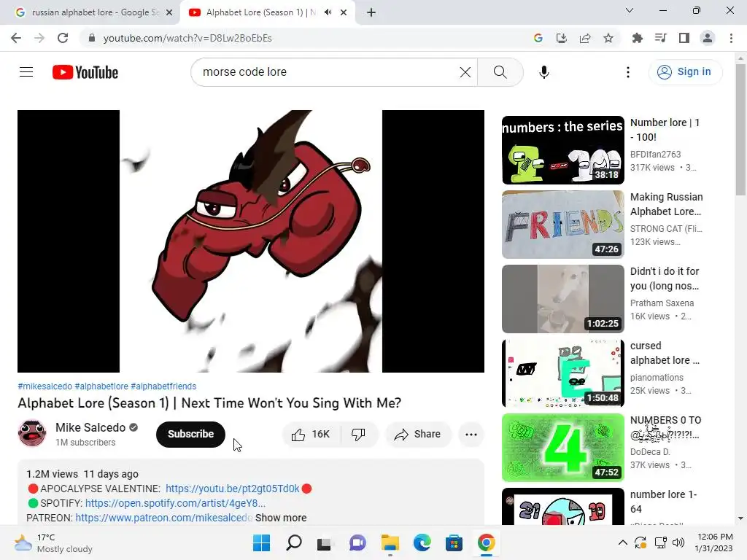Open clock and date flyout
Screen dimensions: 747x560
tap(713, 542)
